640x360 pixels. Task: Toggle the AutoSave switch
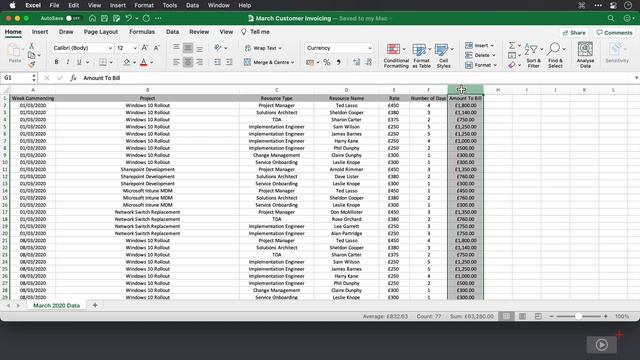click(x=73, y=18)
